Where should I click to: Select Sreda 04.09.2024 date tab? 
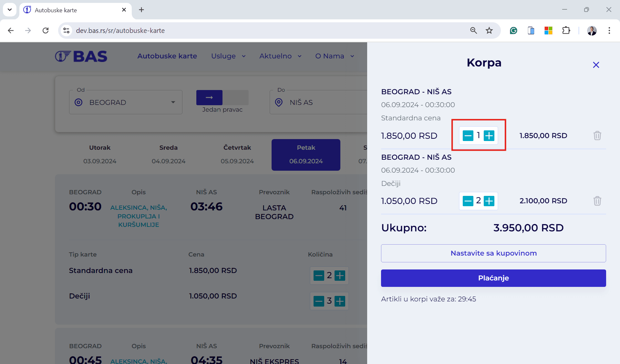click(x=169, y=155)
